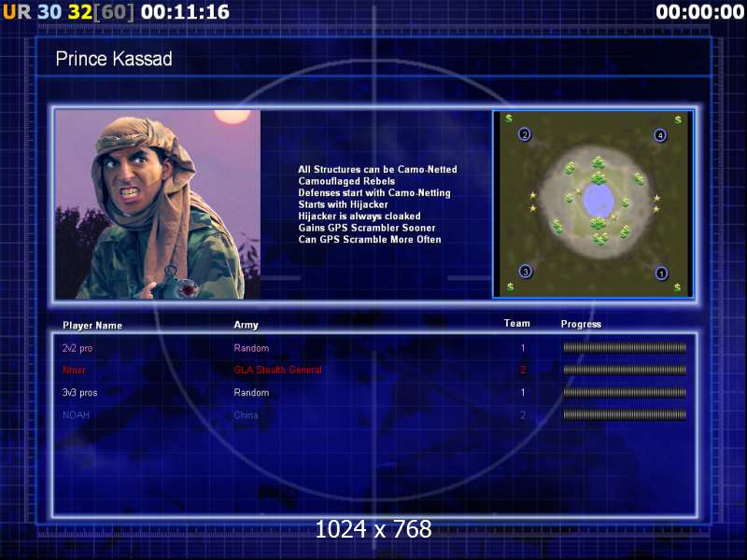Screen dimensions: 747x560
Task: Click Random army for 2v2 pro
Action: (x=251, y=348)
